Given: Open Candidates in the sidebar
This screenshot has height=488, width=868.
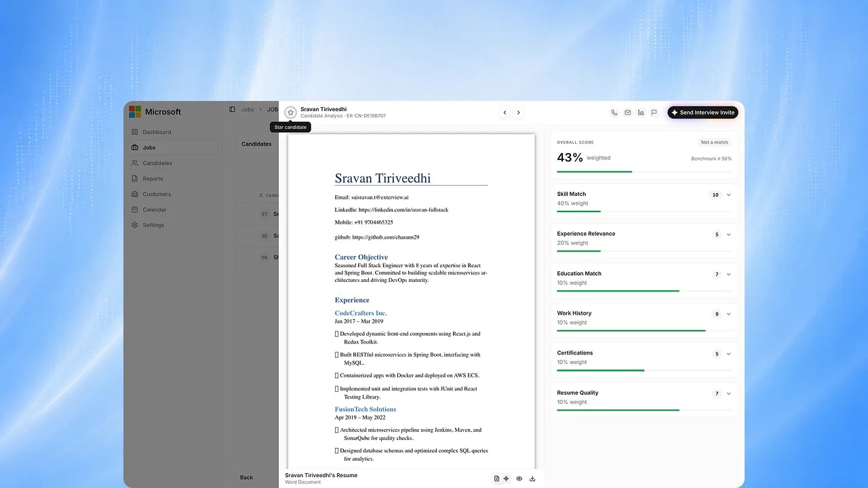Looking at the screenshot, I should [174, 163].
